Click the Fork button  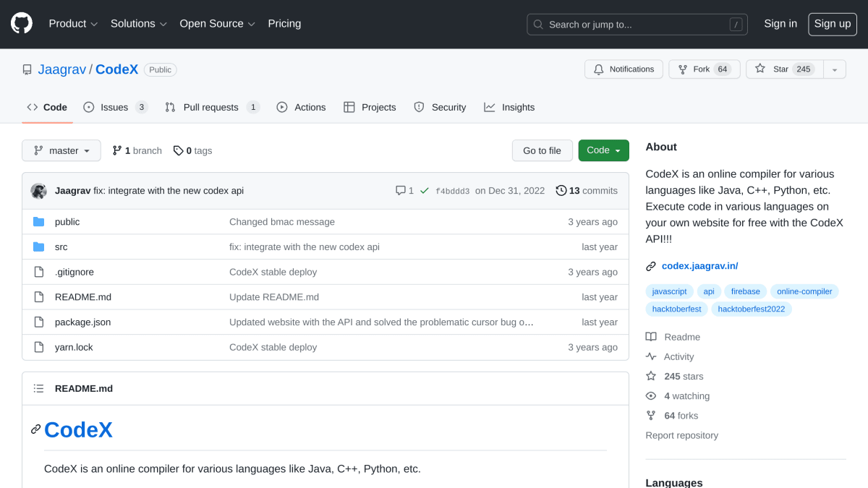[x=704, y=69]
